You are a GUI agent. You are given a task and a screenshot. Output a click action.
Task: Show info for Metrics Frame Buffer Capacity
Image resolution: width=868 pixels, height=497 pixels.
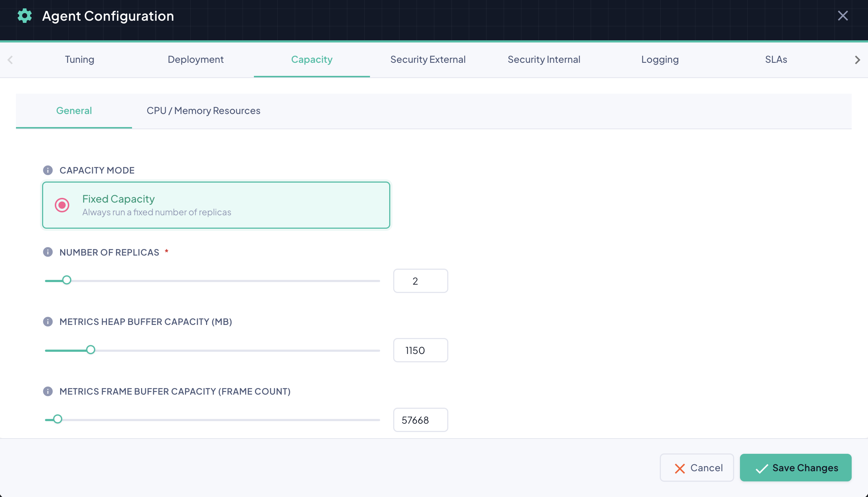(48, 391)
